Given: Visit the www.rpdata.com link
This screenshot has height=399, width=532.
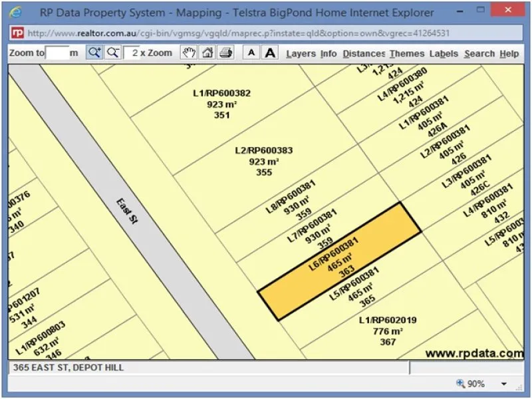Looking at the screenshot, I should pyautogui.click(x=475, y=353).
